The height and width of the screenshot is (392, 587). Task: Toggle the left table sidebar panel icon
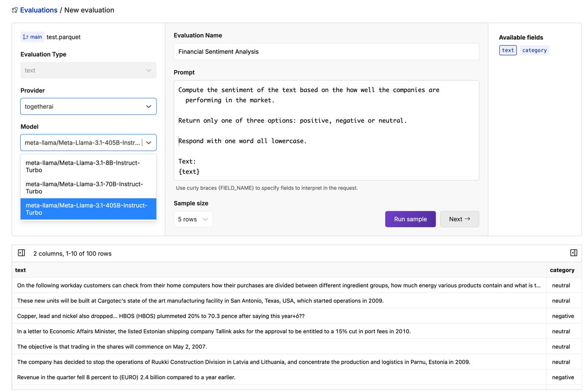point(22,253)
